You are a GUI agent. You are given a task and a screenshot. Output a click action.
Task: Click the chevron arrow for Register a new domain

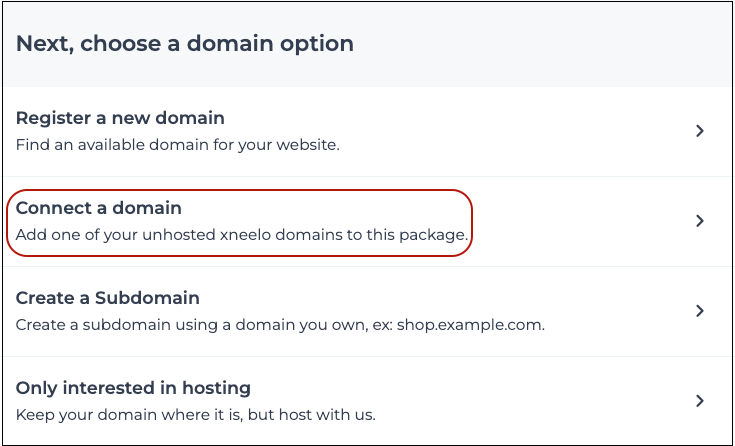tap(700, 131)
